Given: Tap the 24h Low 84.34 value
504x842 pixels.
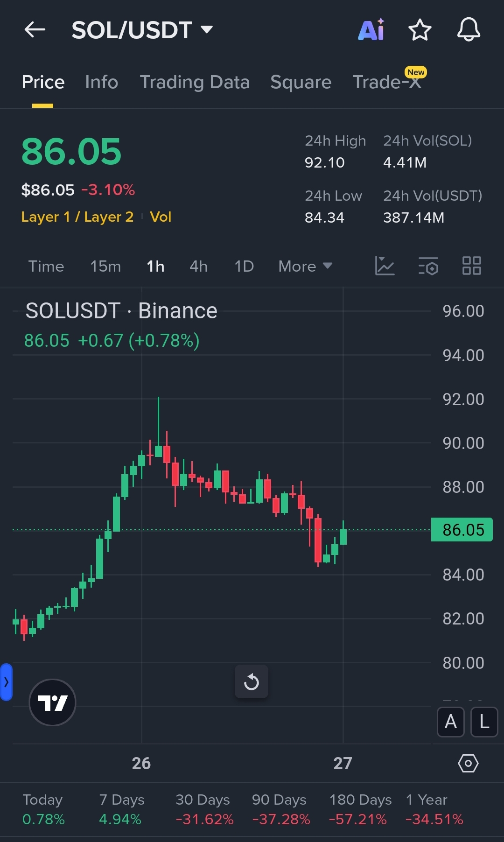Looking at the screenshot, I should [324, 218].
